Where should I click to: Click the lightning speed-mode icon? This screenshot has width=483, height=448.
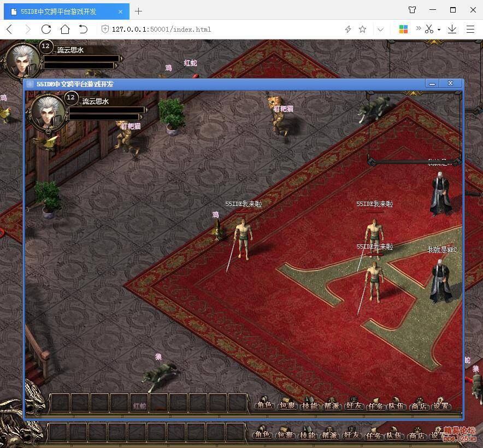tap(348, 30)
